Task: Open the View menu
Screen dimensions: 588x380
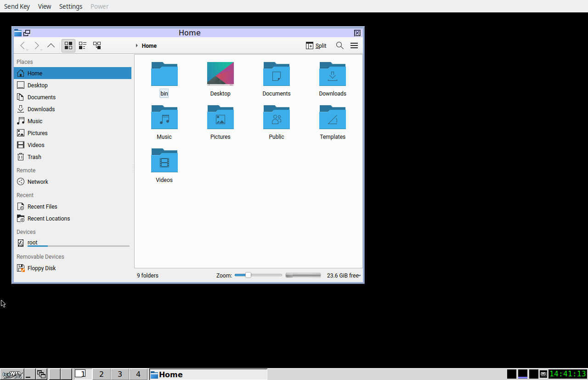Action: (x=45, y=6)
